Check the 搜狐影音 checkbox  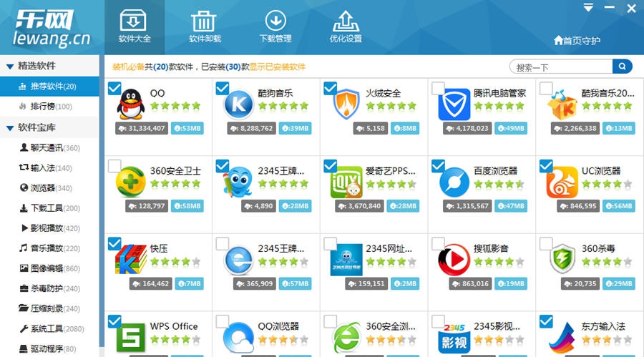[x=438, y=244]
